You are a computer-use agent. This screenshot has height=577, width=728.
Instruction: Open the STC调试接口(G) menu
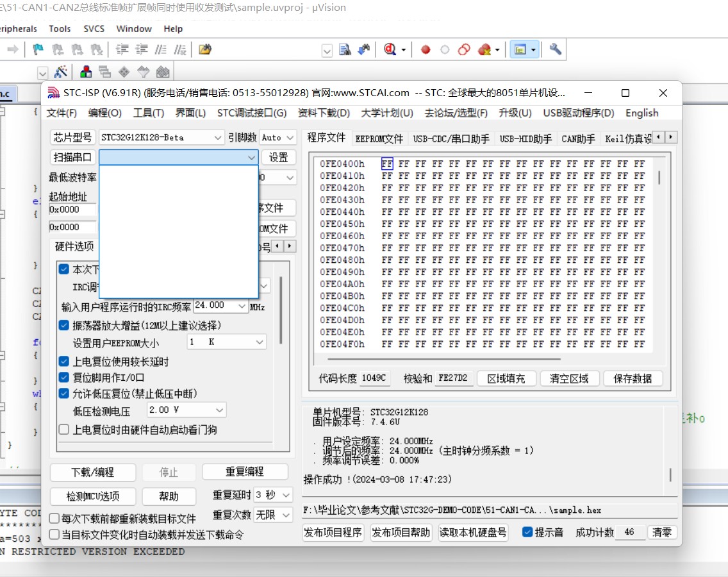(x=252, y=113)
